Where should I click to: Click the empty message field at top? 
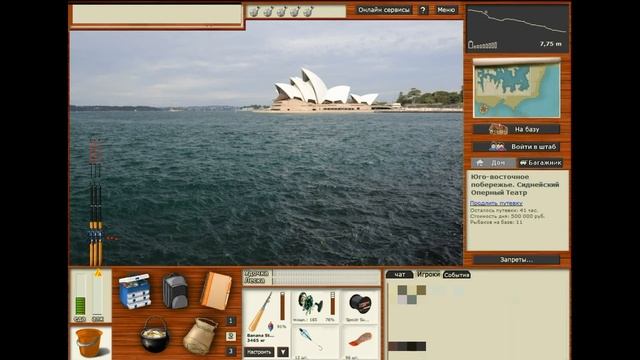pos(157,14)
